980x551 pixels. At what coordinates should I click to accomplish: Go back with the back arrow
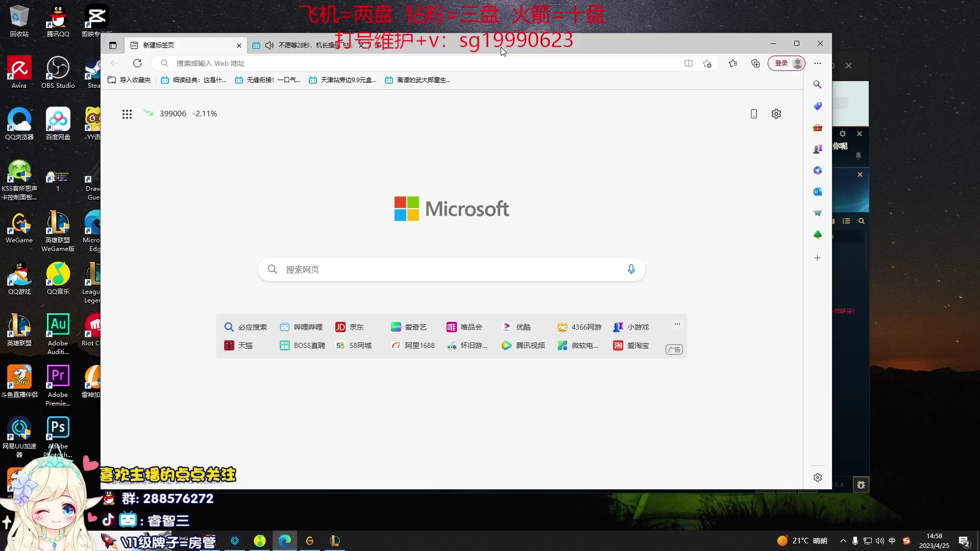click(x=115, y=63)
